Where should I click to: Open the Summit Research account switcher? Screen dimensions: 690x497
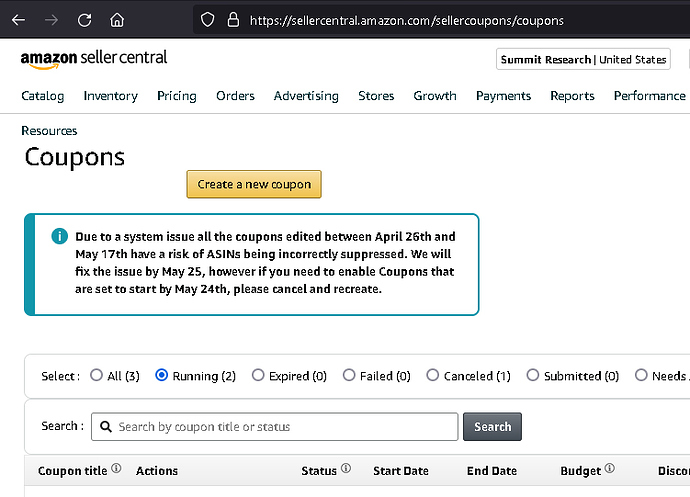point(583,60)
